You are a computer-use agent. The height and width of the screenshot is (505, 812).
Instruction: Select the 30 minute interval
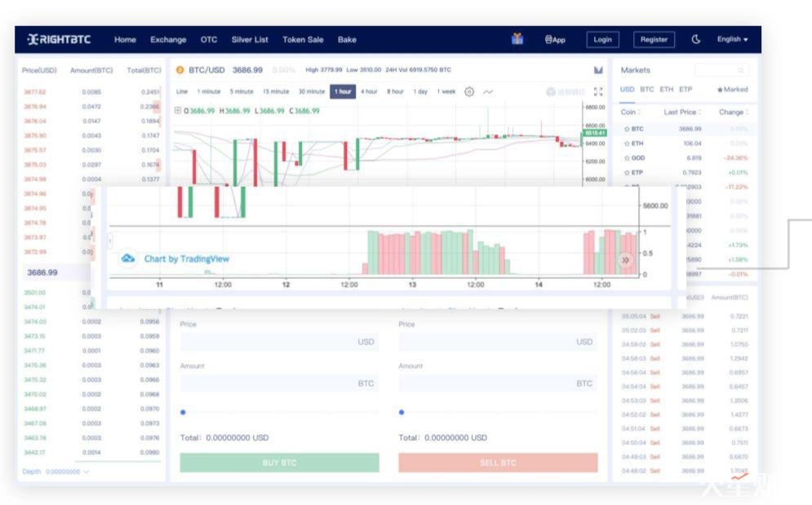311,91
